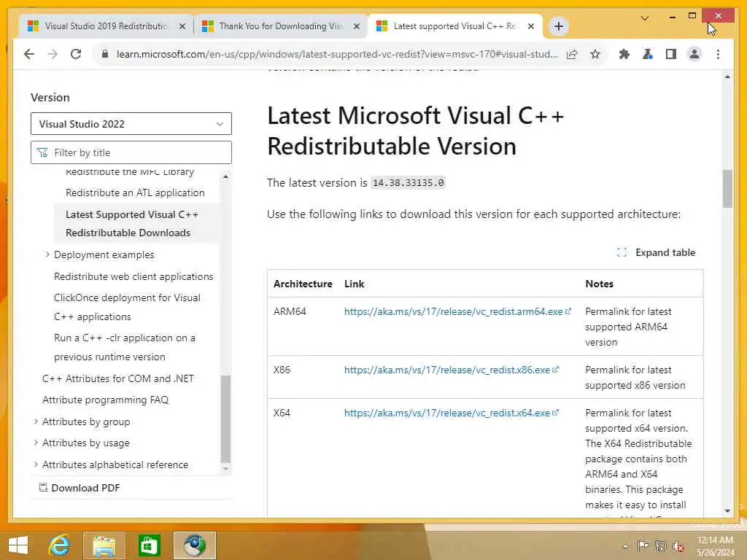Open Chrome Labs flask icon
747x560 pixels.
(x=648, y=54)
